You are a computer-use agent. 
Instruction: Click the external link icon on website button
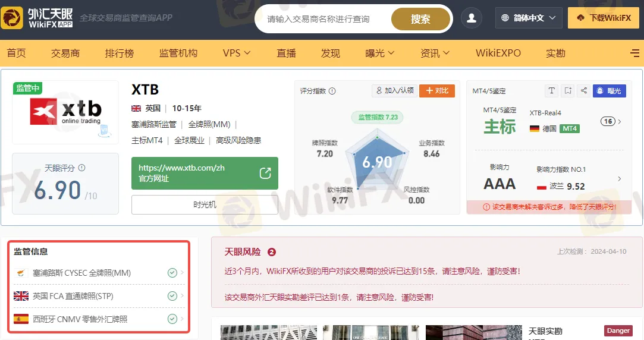coord(265,173)
